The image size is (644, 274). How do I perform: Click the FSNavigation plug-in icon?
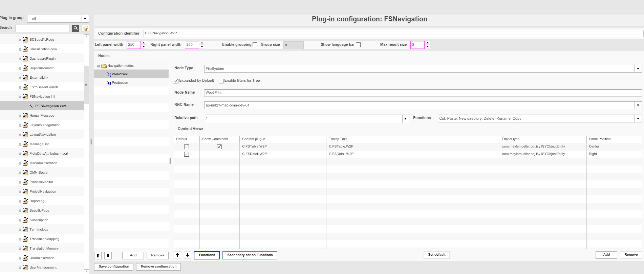25,97
